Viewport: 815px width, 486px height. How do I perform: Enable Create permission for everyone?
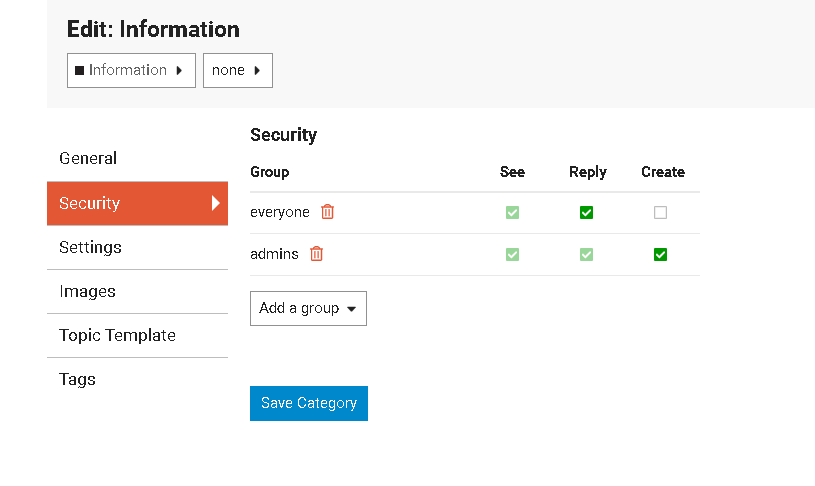(x=661, y=213)
